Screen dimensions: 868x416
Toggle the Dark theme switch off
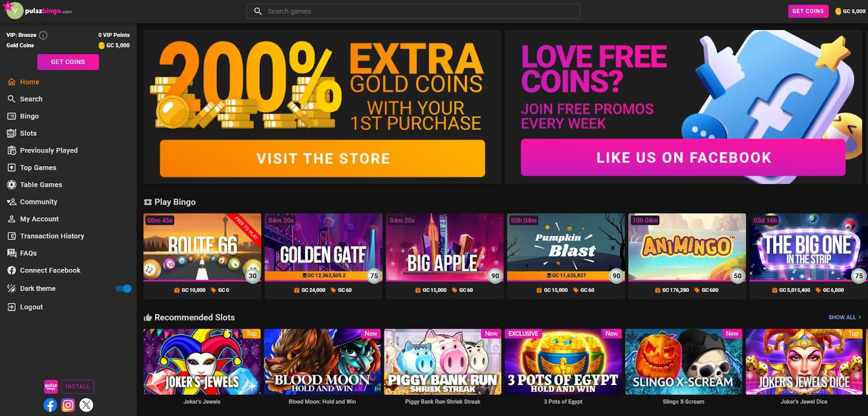tap(124, 289)
